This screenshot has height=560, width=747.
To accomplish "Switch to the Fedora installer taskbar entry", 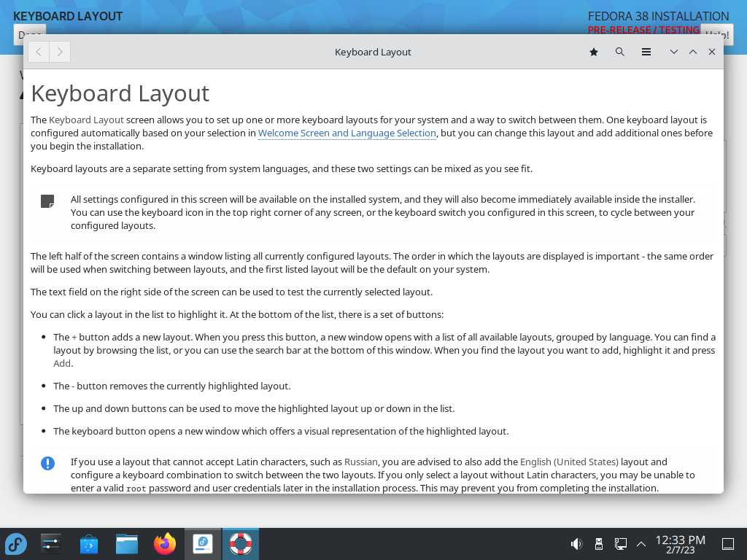I will 203,544.
